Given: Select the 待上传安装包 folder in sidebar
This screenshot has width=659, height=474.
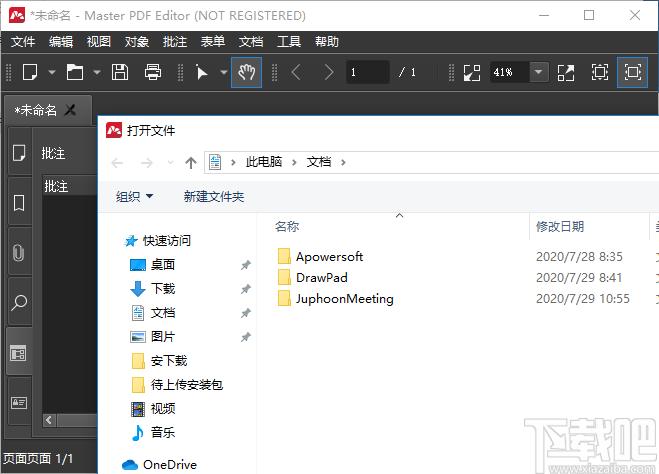Looking at the screenshot, I should 177,384.
